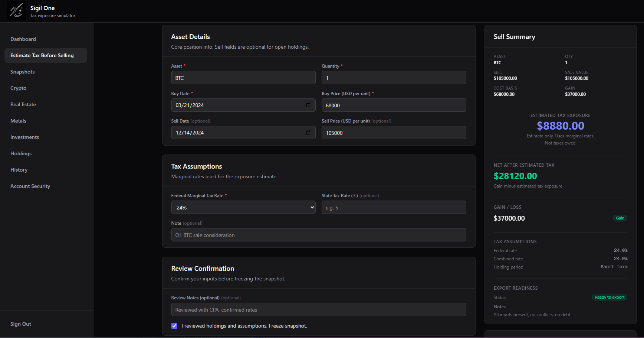The height and width of the screenshot is (338, 644).
Task: Toggle the Freeze snapshot confirmation checkbox
Action: 174,326
